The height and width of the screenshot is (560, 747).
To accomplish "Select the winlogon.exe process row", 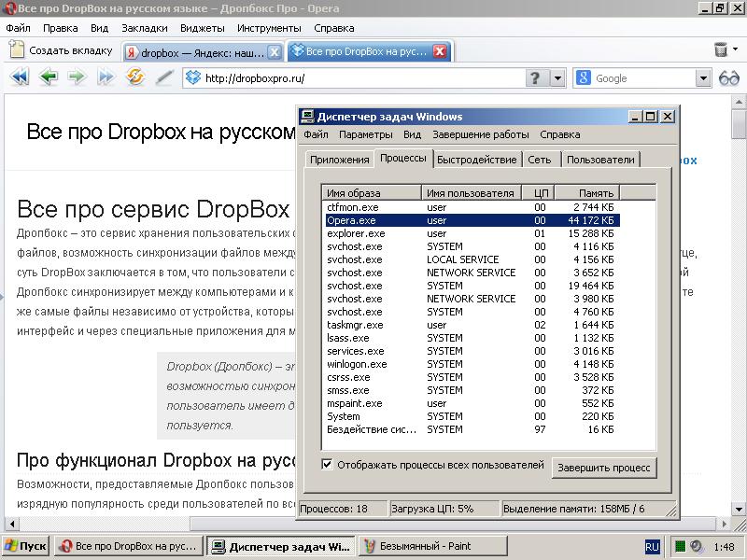I will tap(472, 364).
